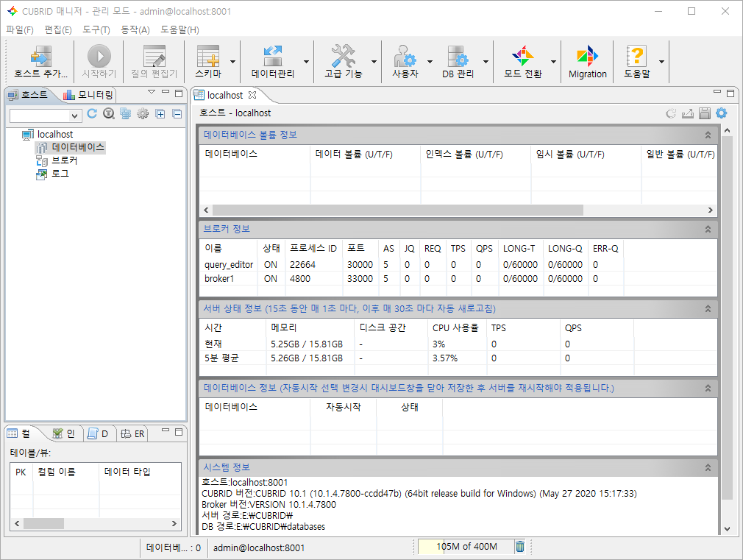Image resolution: width=743 pixels, height=560 pixels.
Task: Click the volume table horizontal scrollbar
Action: tap(398, 210)
